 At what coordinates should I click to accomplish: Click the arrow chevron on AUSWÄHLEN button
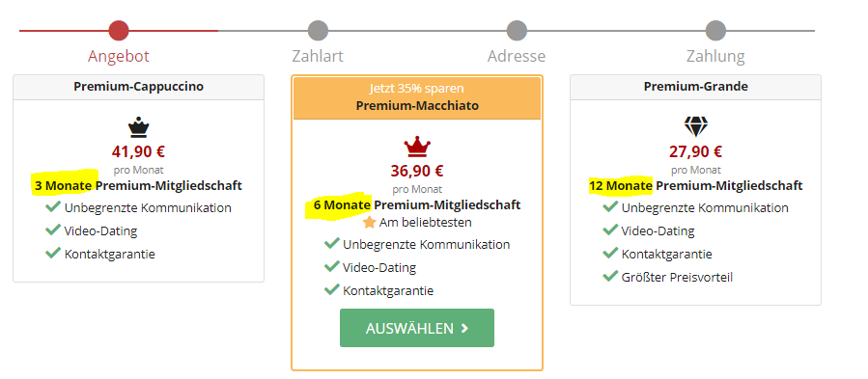[x=464, y=329]
